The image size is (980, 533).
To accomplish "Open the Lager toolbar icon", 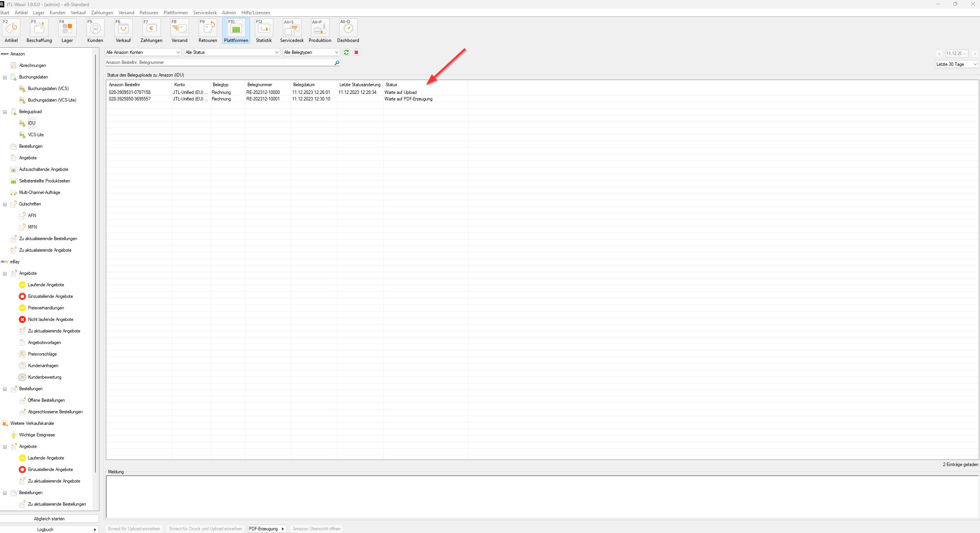I will (67, 30).
